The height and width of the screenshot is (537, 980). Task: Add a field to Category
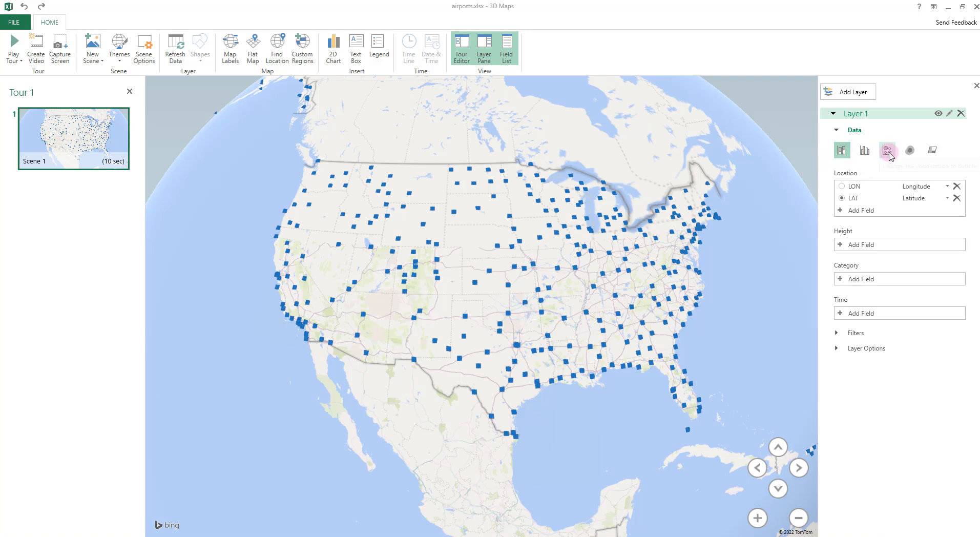coord(900,279)
